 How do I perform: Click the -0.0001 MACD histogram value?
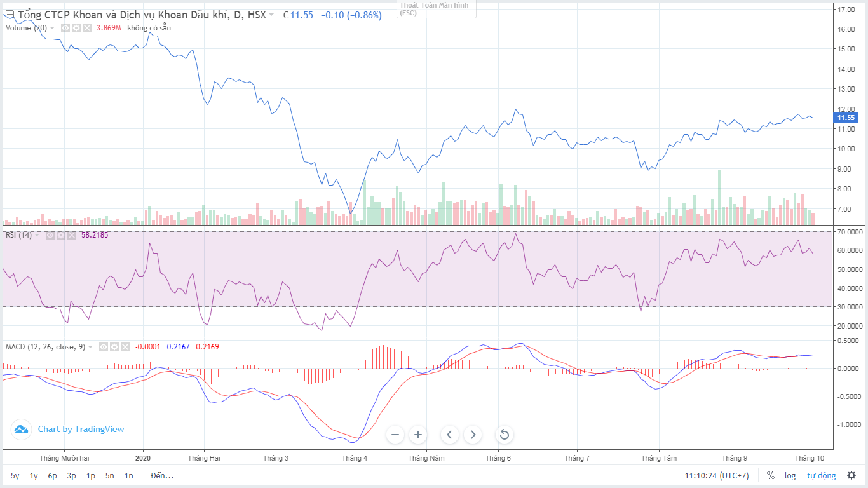147,347
